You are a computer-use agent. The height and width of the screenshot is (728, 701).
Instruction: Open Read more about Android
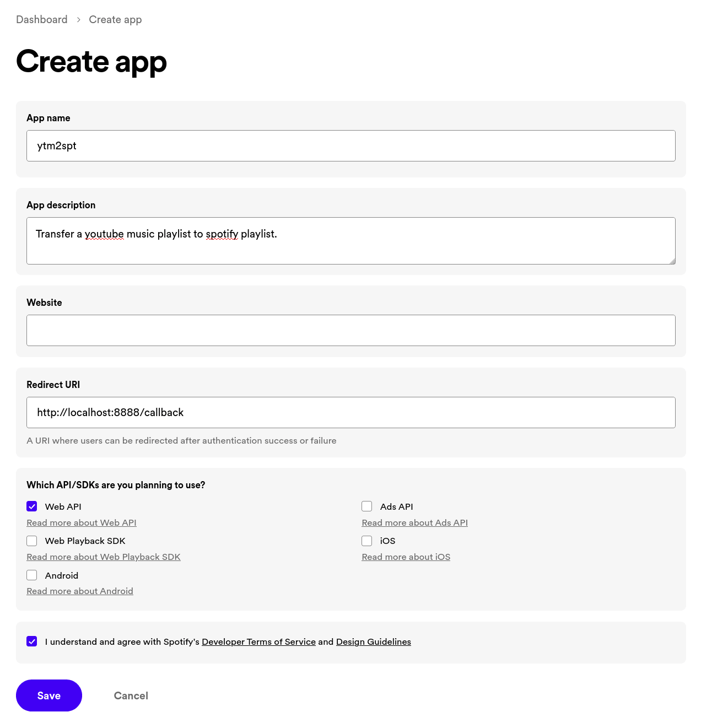click(79, 591)
